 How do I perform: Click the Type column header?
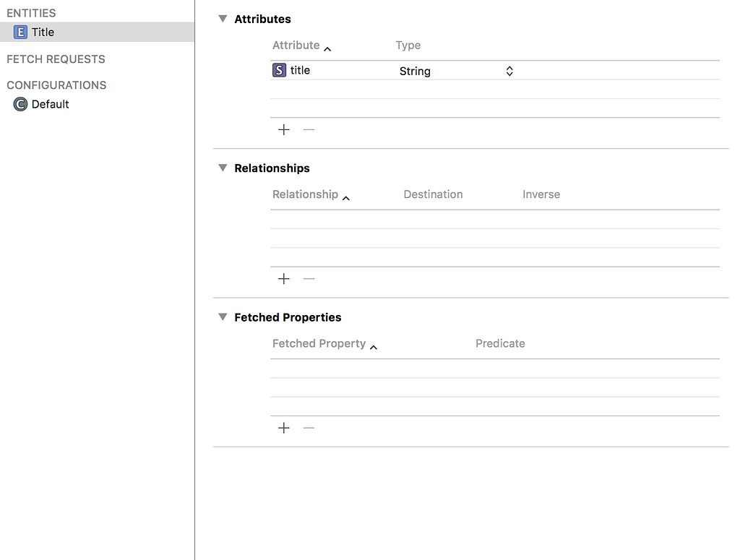408,46
